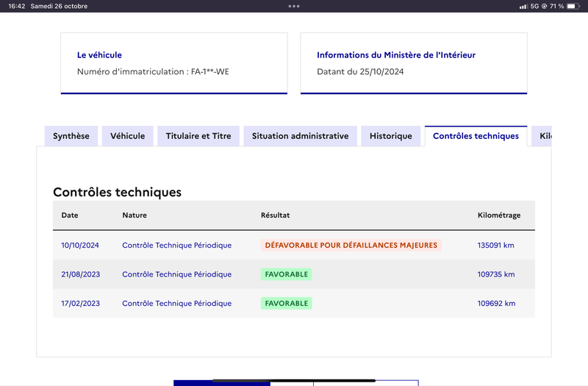Click Contrôle Technique Périodique in 17/02/2023 row
588x386 pixels.
point(176,303)
